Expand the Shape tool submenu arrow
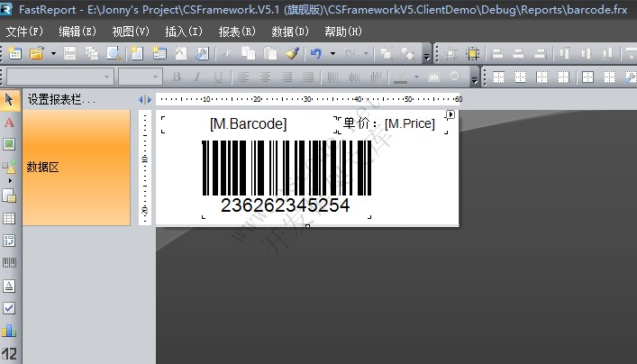This screenshot has height=364, width=637. [x=10, y=180]
